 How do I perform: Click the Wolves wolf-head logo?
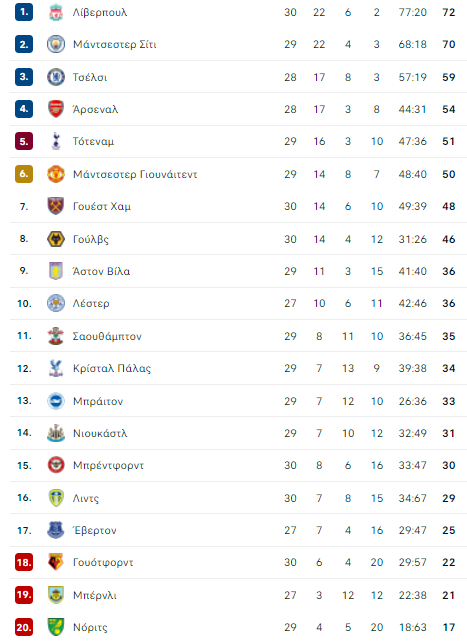click(56, 239)
